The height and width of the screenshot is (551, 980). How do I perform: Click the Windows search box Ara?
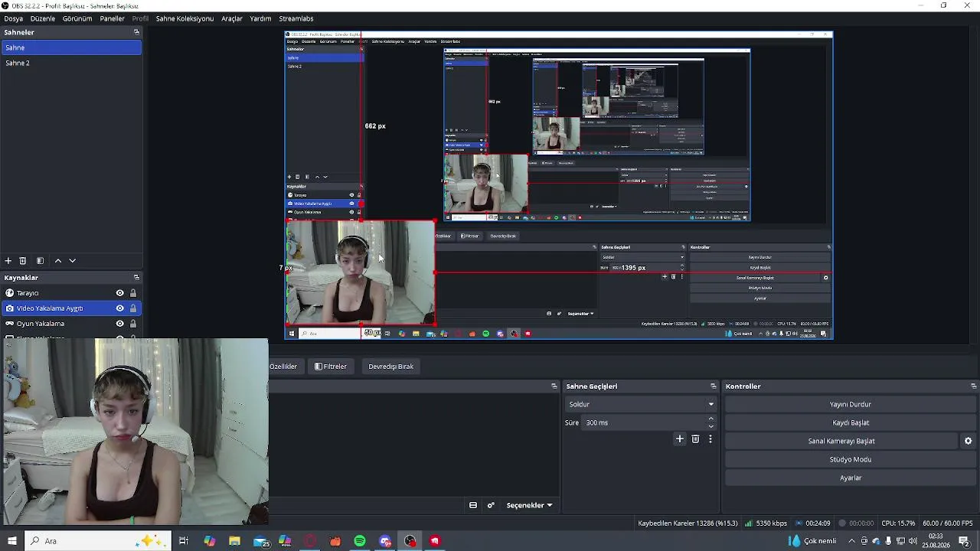tap(100, 541)
